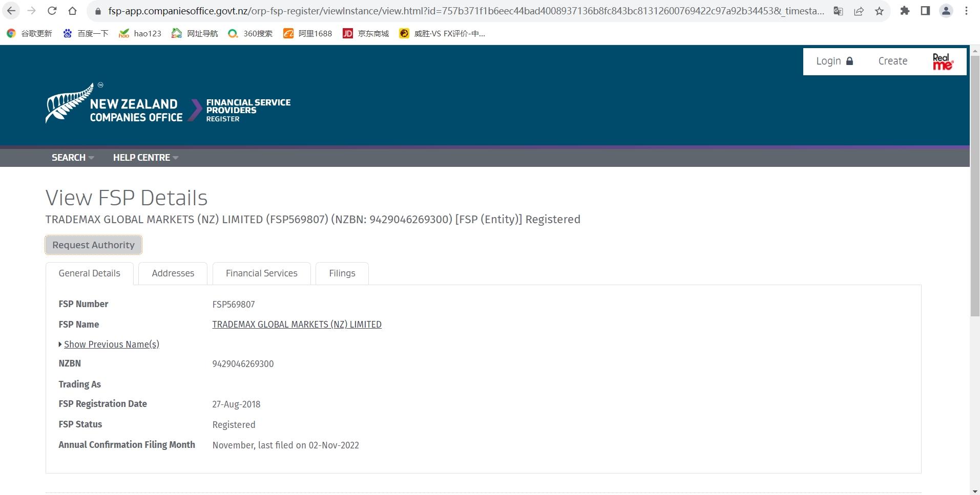The height and width of the screenshot is (495, 980).
Task: Click the Request Authority button
Action: (93, 245)
